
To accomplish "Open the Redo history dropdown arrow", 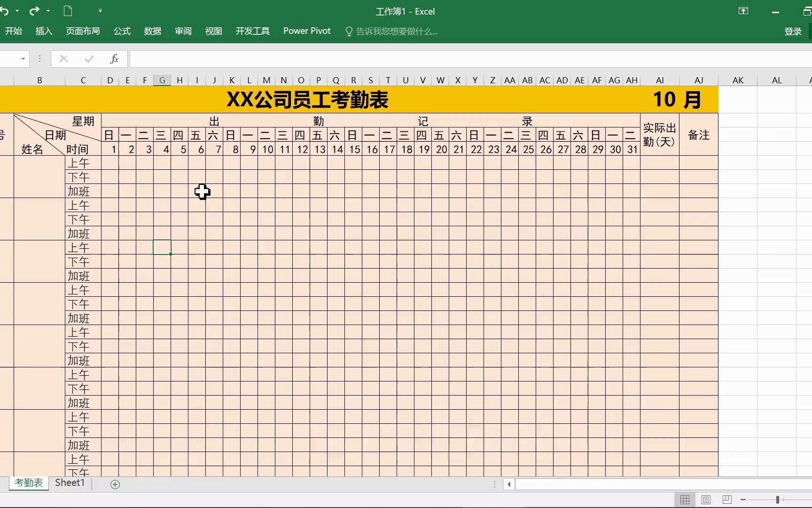I will [x=48, y=11].
